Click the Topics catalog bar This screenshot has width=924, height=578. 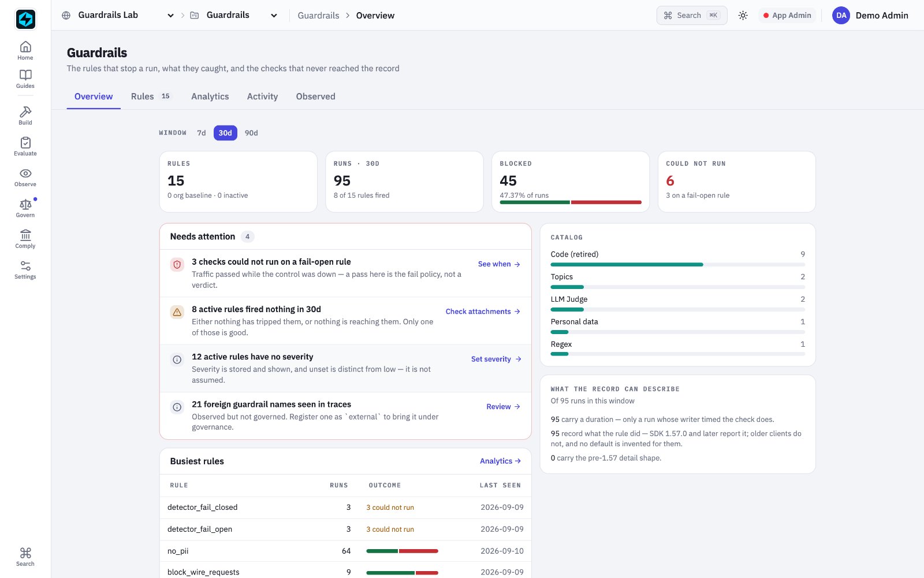coord(678,287)
